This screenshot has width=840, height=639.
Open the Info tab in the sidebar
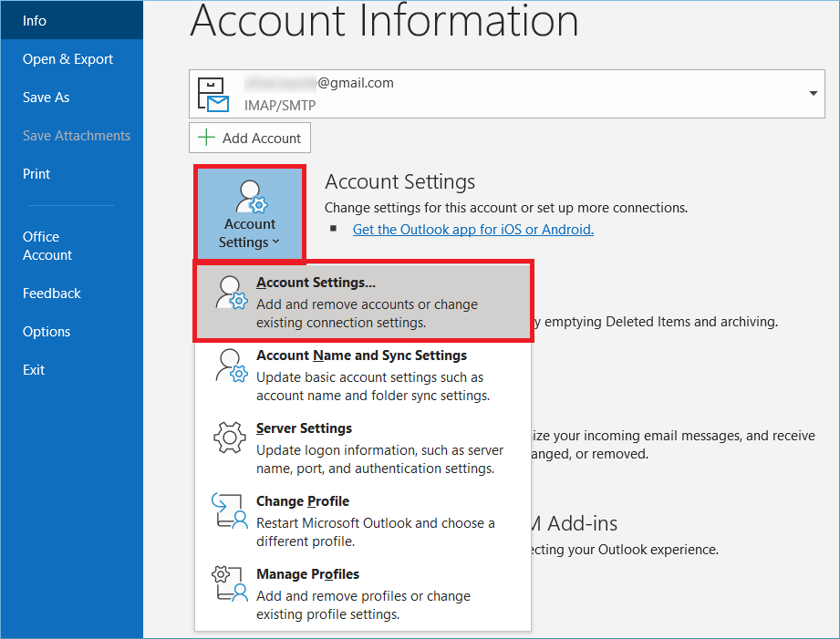[x=72, y=20]
